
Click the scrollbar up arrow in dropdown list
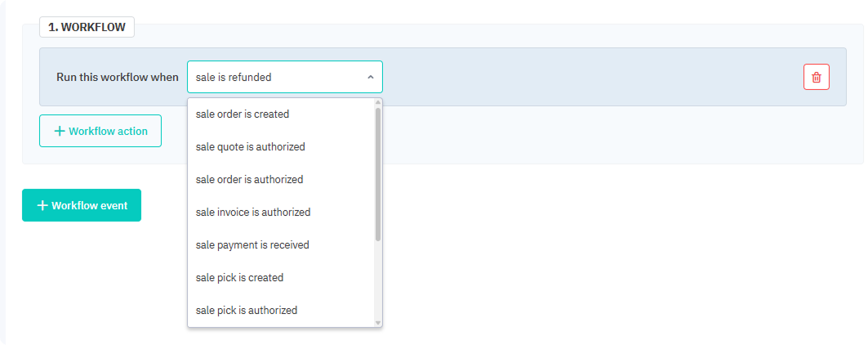point(378,103)
